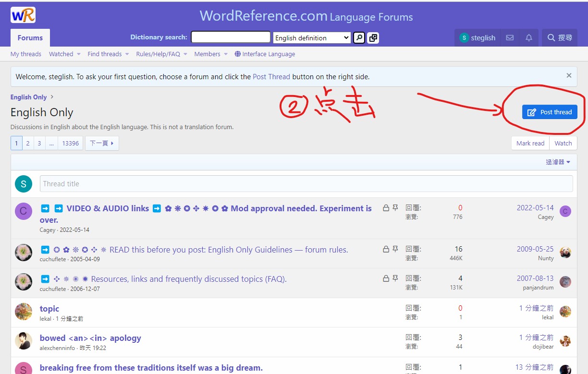
Task: Click the lock icon on VIDEO & AUDIO thread
Action: (x=386, y=208)
